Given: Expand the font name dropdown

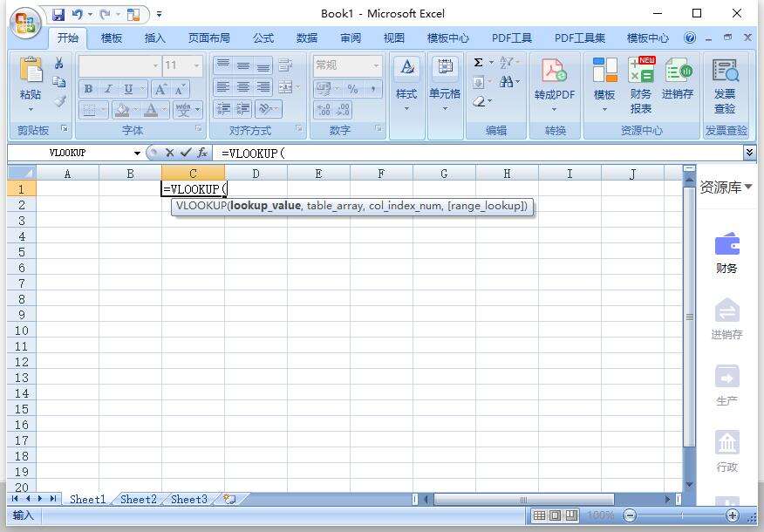Looking at the screenshot, I should pyautogui.click(x=155, y=65).
